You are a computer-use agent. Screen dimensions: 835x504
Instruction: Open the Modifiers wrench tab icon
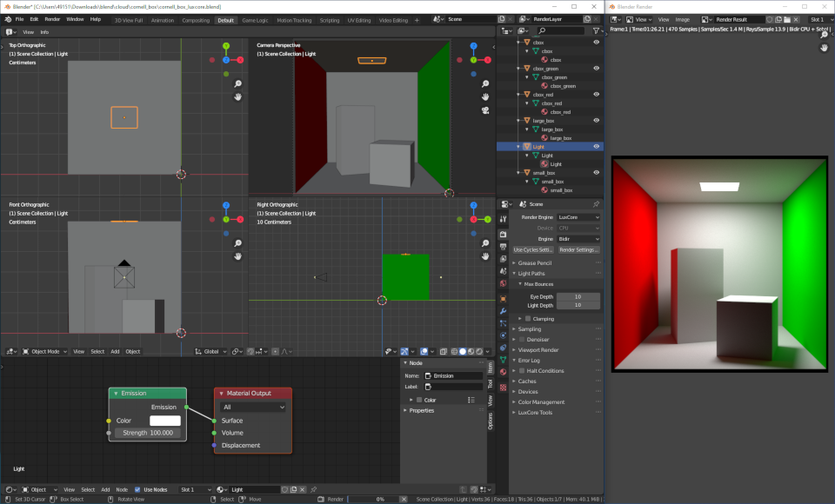point(504,311)
